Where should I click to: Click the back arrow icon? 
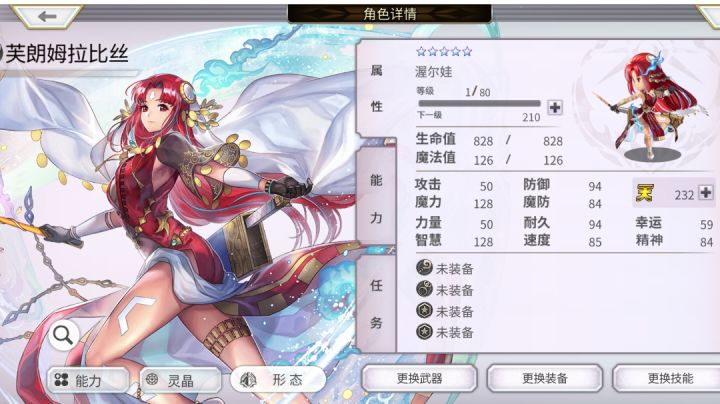click(47, 17)
